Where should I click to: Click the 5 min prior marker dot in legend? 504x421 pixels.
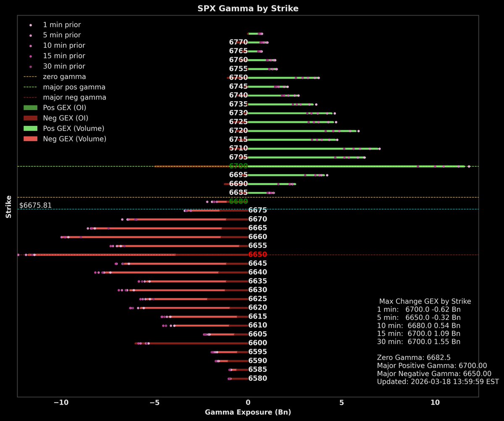click(x=31, y=35)
